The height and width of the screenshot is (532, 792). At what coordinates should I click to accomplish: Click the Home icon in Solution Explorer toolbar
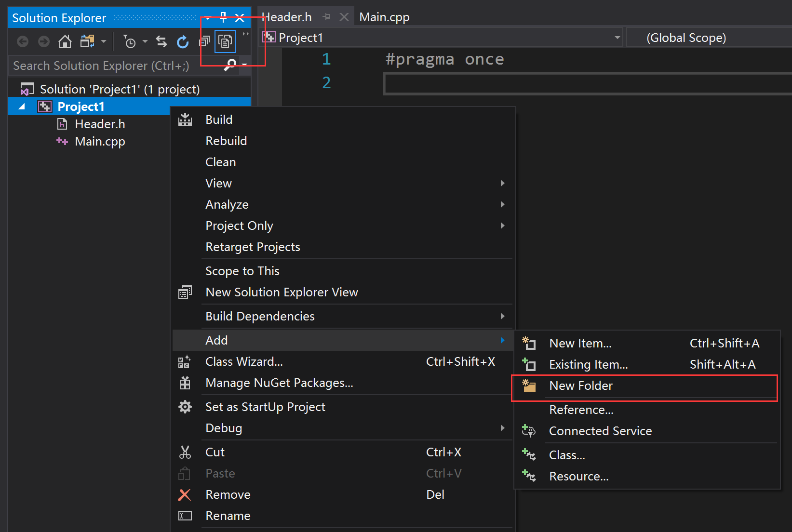65,42
